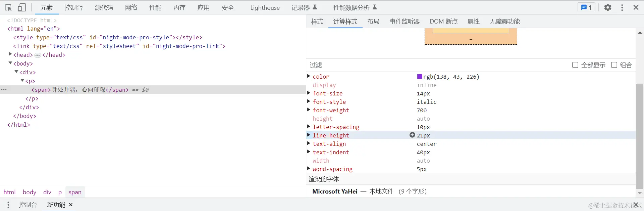644x211 pixels.
Task: Open the DevTools three-dot customize menu
Action: 622,7
